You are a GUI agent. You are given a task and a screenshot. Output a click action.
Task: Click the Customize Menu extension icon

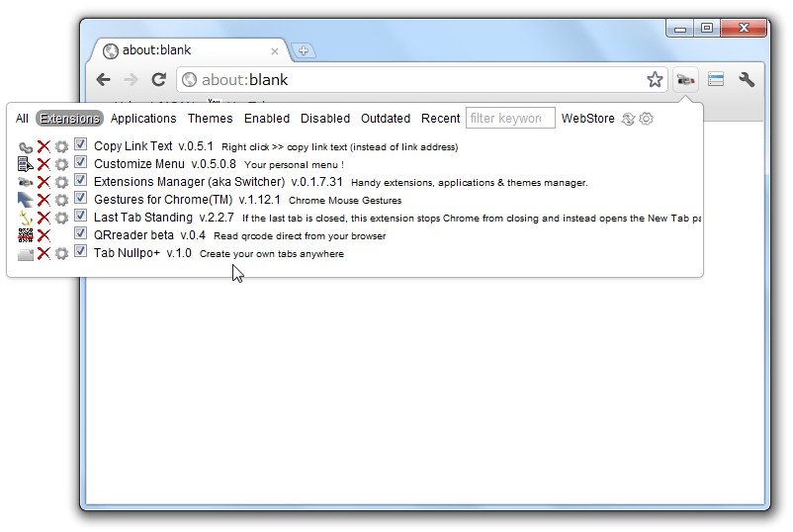(26, 164)
